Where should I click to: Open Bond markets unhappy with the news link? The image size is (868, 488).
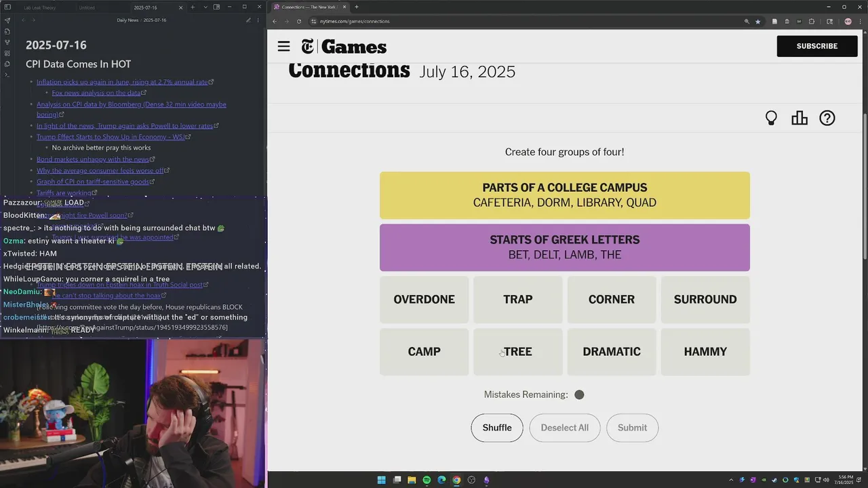click(93, 159)
